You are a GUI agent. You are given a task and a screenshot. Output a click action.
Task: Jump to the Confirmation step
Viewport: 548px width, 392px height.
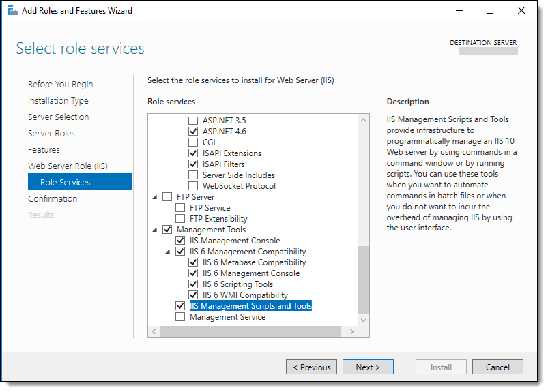click(x=53, y=199)
